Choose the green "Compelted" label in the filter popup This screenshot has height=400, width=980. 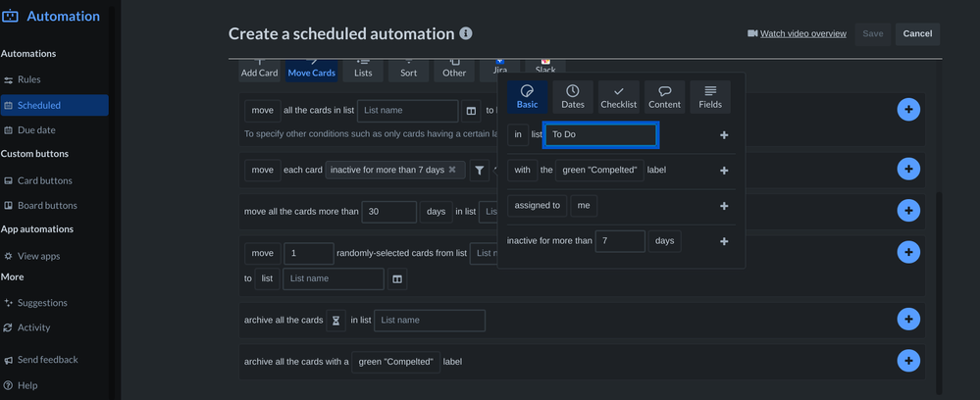(x=599, y=170)
